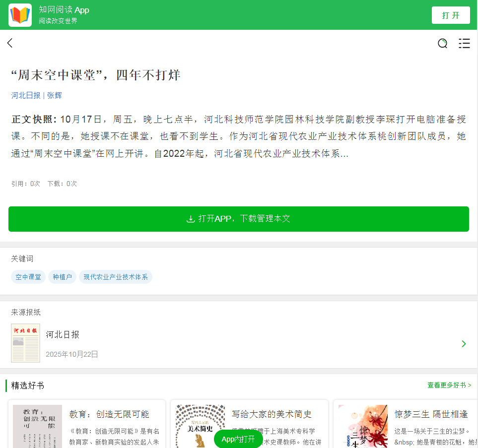Click the floating App内打开 button
Viewport: 478px width, 448px height.
(x=238, y=439)
